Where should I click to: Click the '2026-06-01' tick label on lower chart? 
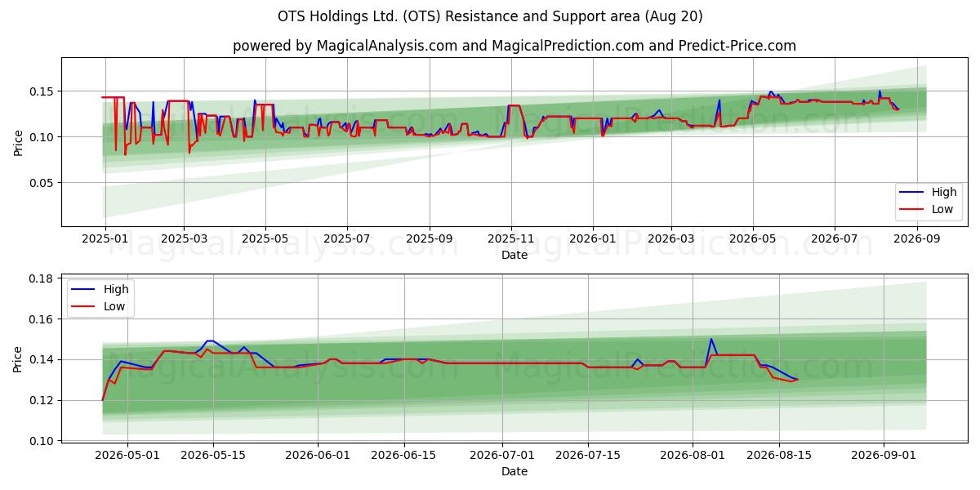click(x=318, y=456)
